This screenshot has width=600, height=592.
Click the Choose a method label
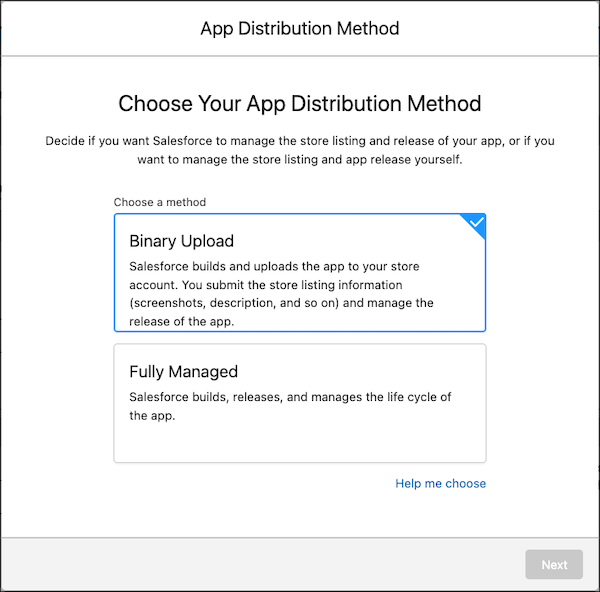tap(160, 202)
